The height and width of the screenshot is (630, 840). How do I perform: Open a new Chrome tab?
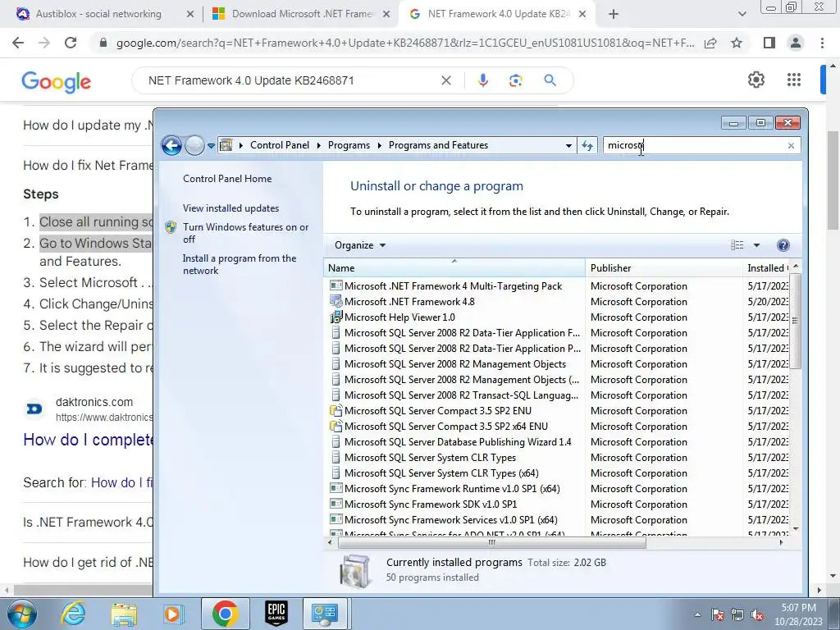click(614, 15)
